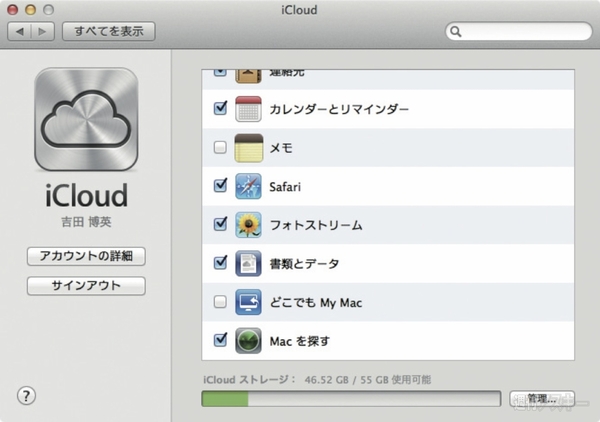This screenshot has height=422, width=600.
Task: Click the Safari compass icon
Action: (x=248, y=186)
